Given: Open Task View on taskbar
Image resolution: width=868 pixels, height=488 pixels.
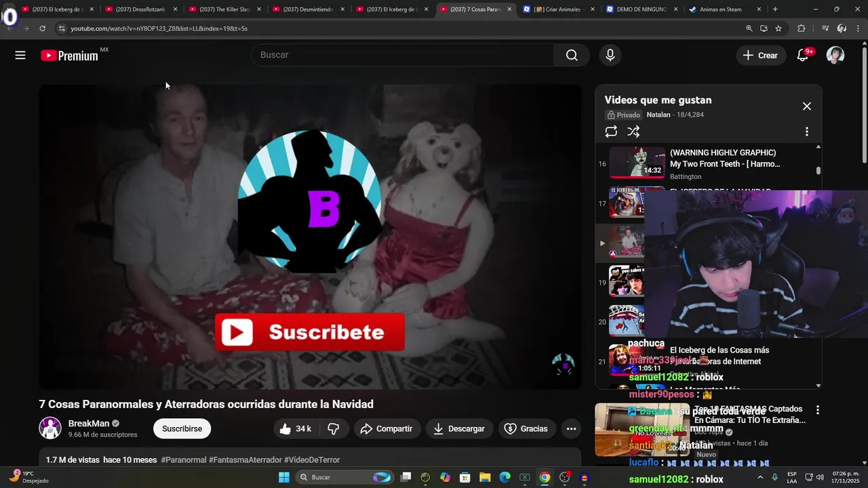Looking at the screenshot, I should (x=406, y=477).
